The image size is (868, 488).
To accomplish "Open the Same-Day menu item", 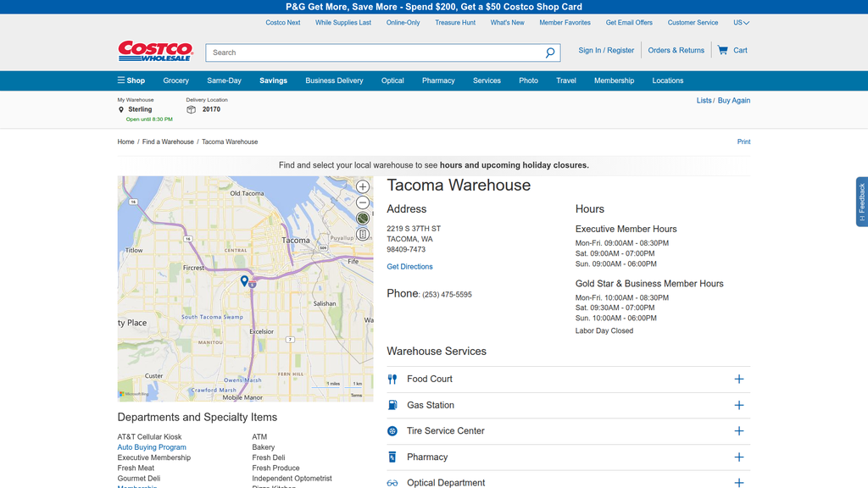I will coord(224,80).
